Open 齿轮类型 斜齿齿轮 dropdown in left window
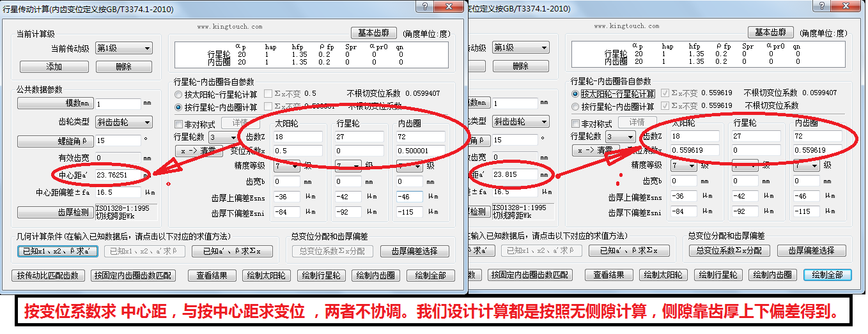The height and width of the screenshot is (334, 868). tap(124, 121)
